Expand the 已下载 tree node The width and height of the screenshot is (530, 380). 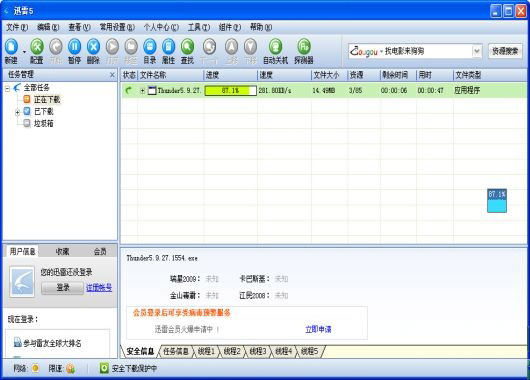pyautogui.click(x=17, y=112)
